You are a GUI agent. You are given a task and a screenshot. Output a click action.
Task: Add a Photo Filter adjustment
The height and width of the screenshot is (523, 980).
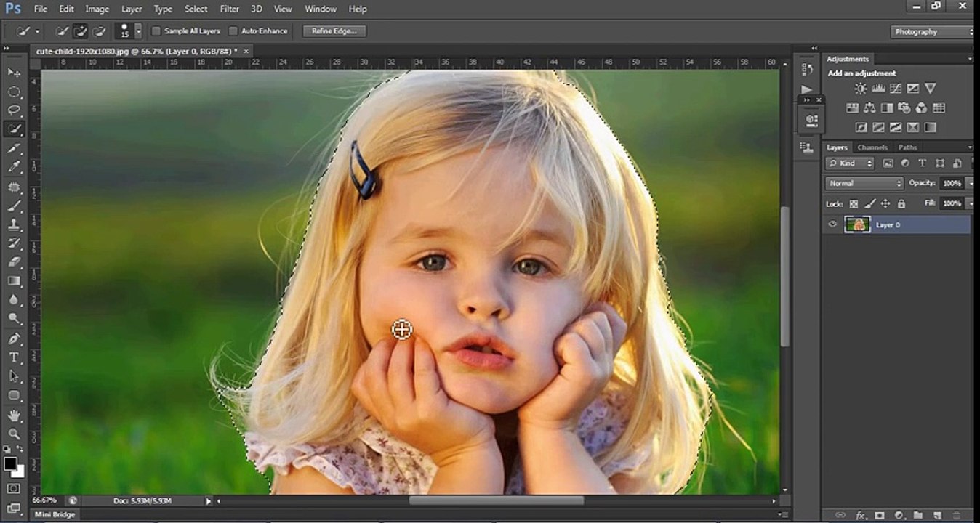[904, 108]
